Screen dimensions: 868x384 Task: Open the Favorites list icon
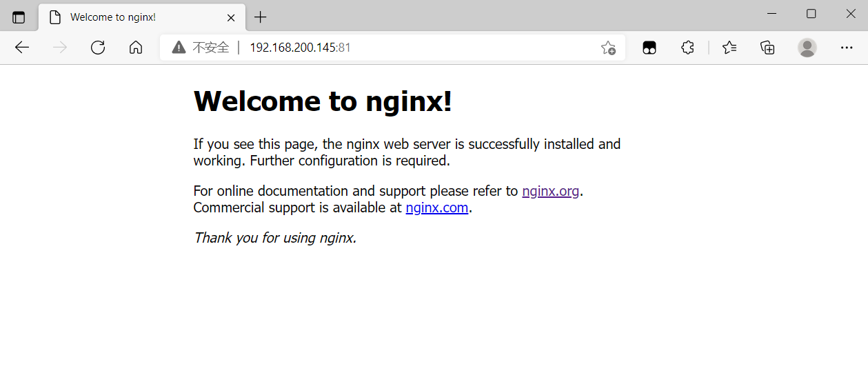click(x=729, y=48)
